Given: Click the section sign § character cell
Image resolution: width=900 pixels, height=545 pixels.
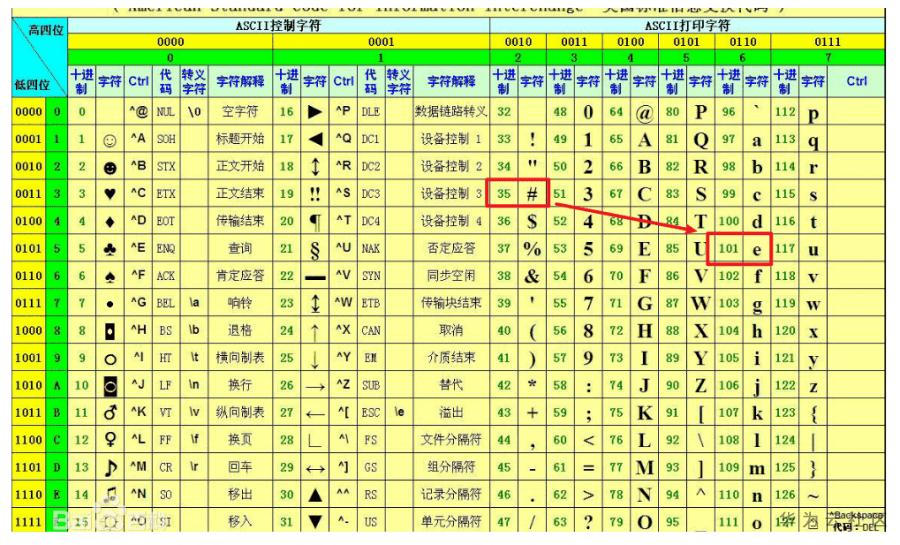Looking at the screenshot, I should [x=315, y=248].
